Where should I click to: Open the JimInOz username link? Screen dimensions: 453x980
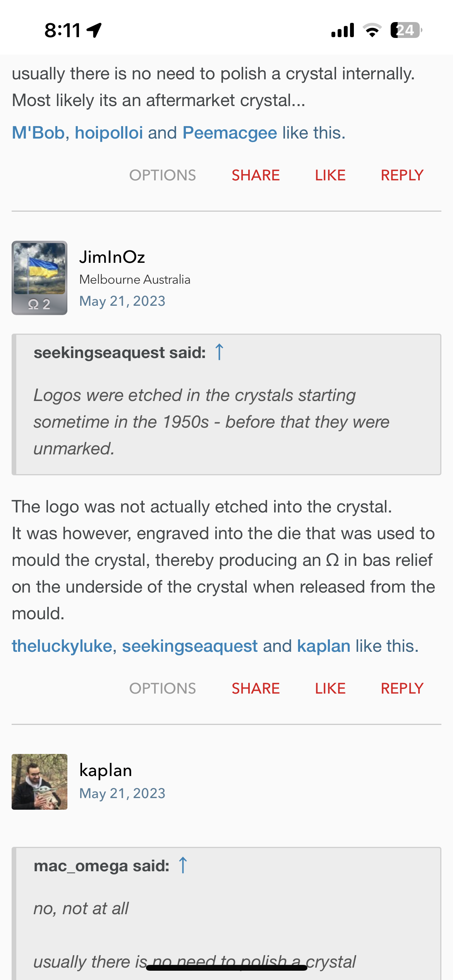pos(112,257)
